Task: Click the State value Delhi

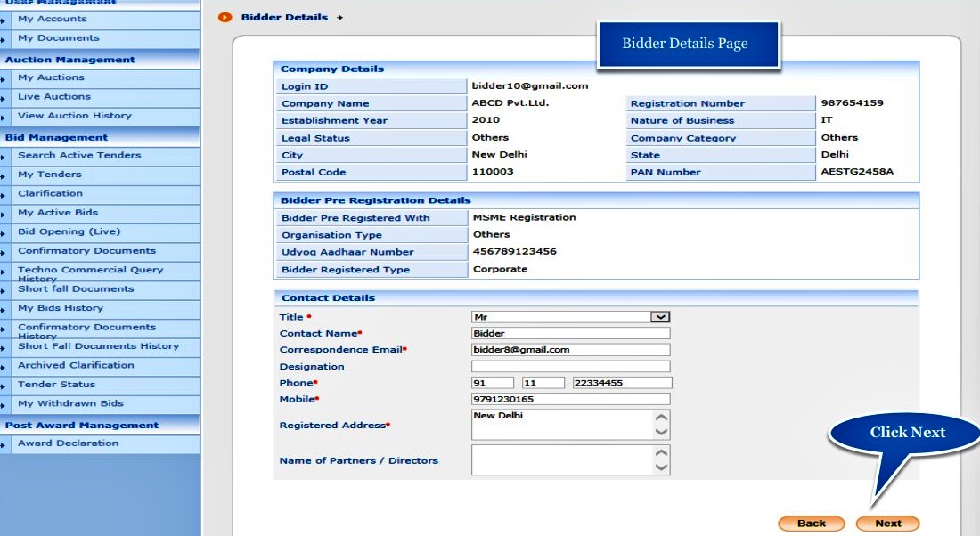Action: tap(835, 154)
